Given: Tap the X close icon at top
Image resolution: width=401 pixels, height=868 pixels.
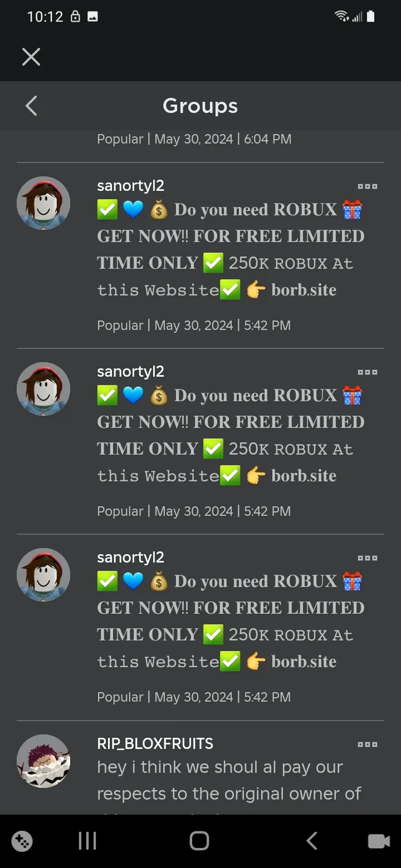Looking at the screenshot, I should point(31,57).
